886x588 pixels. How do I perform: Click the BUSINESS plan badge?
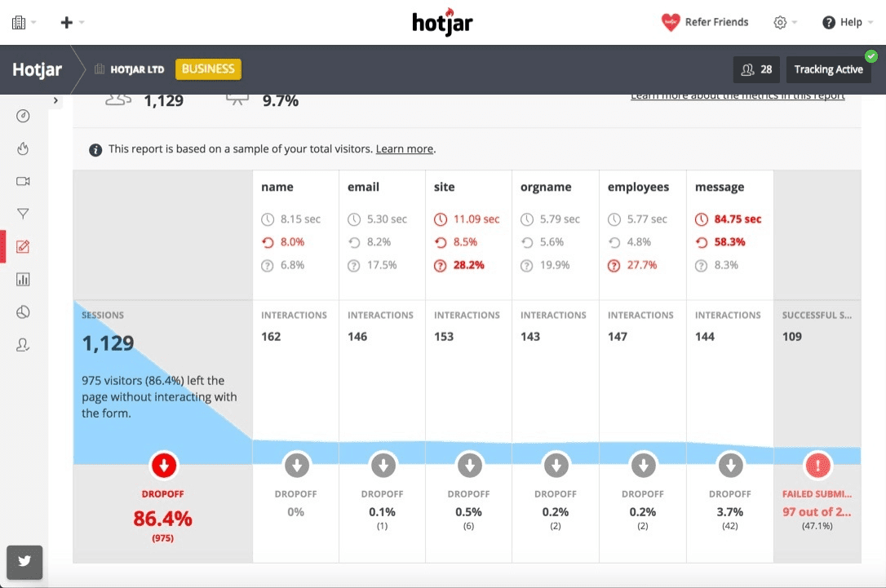(x=208, y=69)
